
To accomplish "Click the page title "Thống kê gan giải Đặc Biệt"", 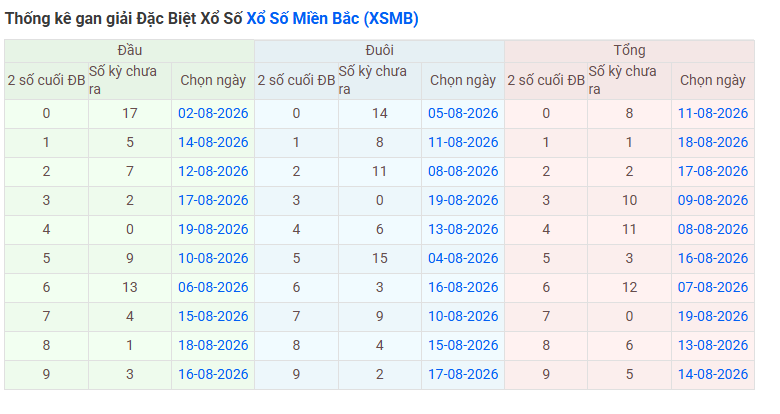I will click(x=100, y=19).
